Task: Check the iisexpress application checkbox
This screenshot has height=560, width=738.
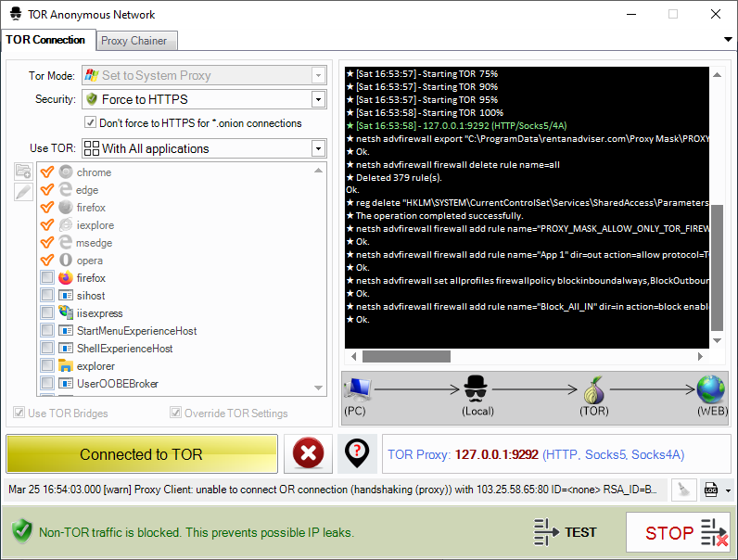Action: (x=47, y=312)
